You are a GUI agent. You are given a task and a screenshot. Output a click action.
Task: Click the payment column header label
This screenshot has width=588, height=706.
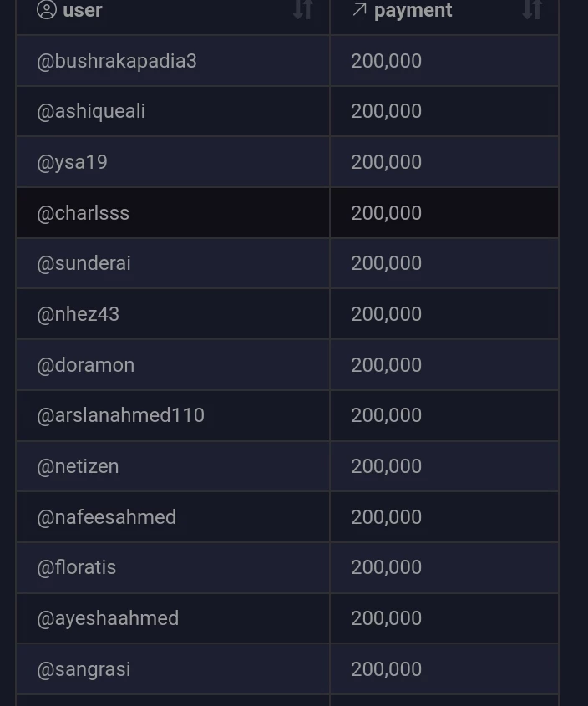413,10
